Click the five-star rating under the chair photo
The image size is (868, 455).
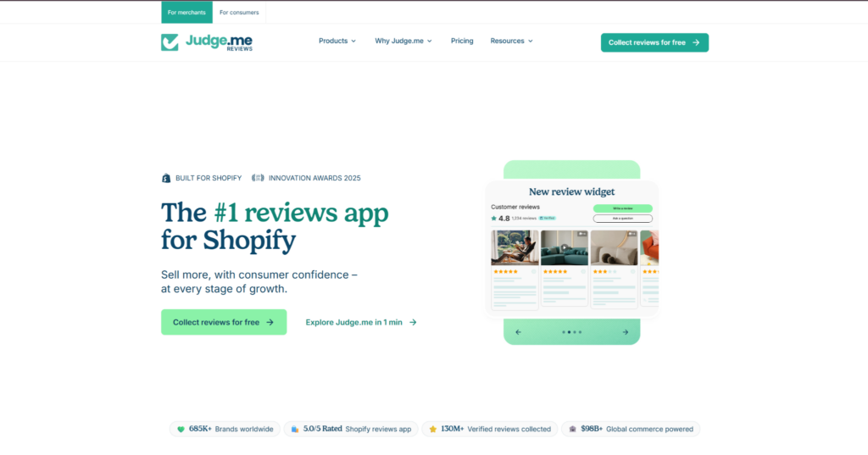[x=505, y=272]
